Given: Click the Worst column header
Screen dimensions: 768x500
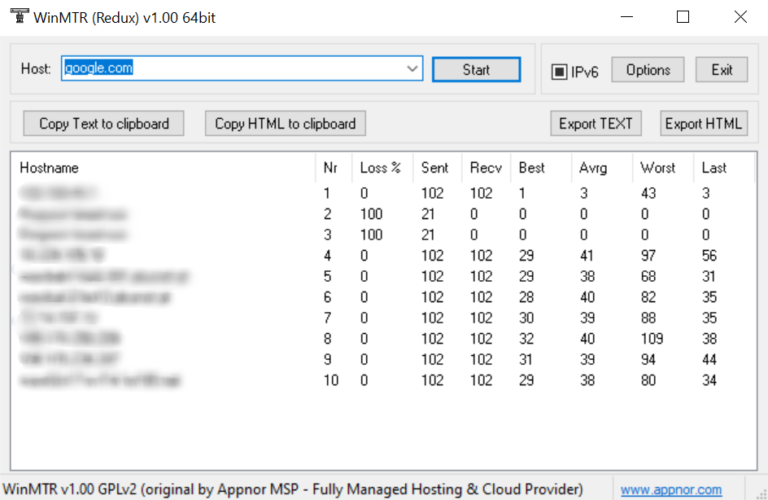Looking at the screenshot, I should pyautogui.click(x=658, y=168).
